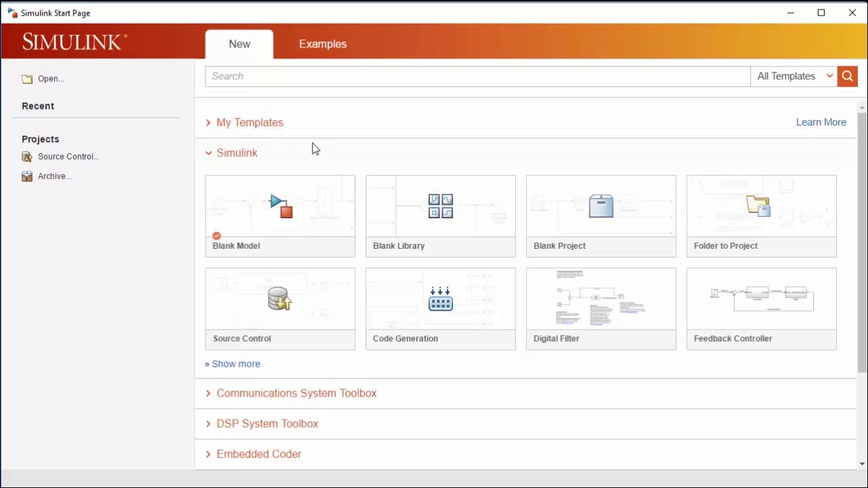The height and width of the screenshot is (488, 868).
Task: Click the scrollbar down arrow
Action: [x=863, y=464]
